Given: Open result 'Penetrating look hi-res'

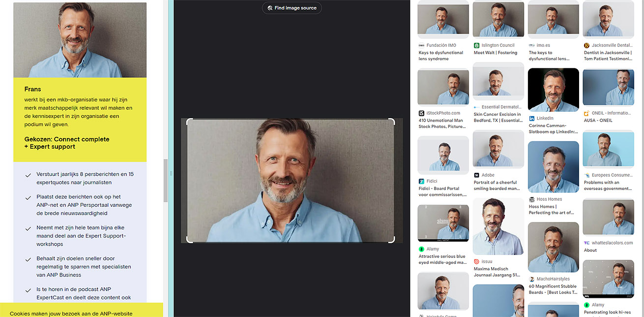Looking at the screenshot, I should tap(608, 313).
